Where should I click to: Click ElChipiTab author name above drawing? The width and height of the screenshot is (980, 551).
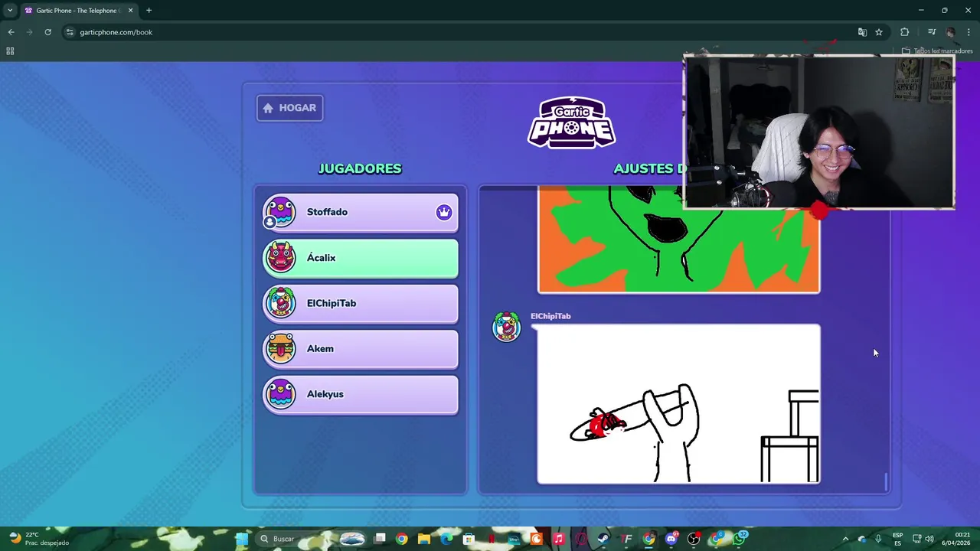click(x=550, y=316)
